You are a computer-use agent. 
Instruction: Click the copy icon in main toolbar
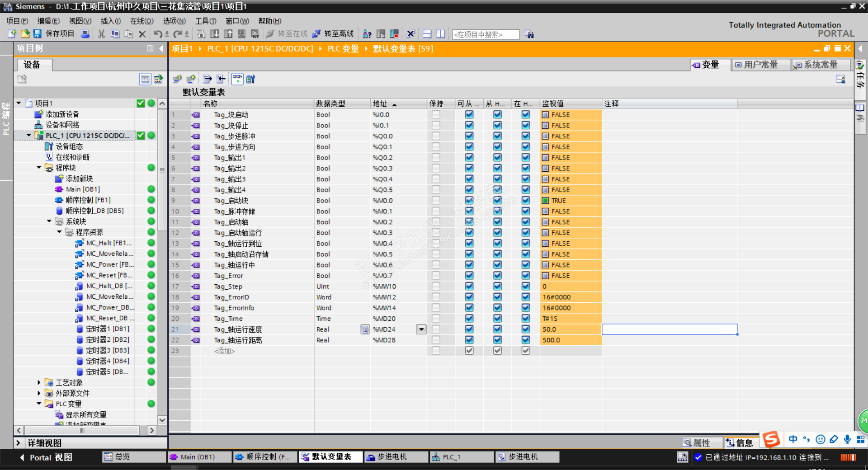(x=115, y=34)
